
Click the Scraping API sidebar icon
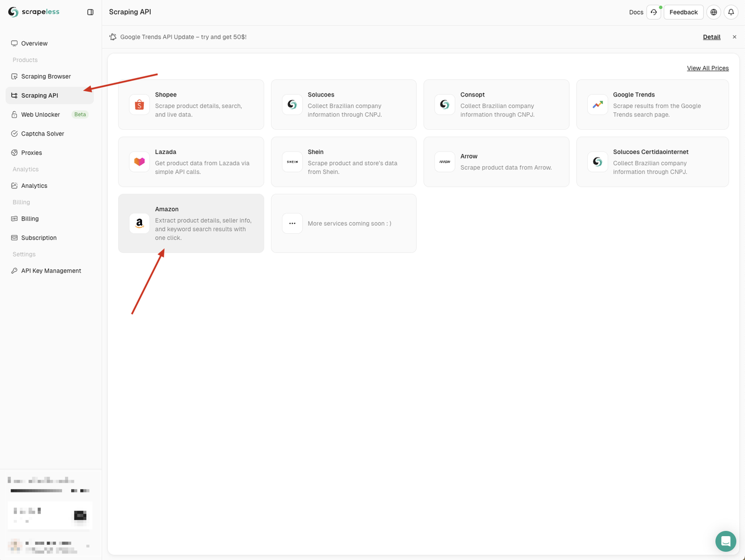(15, 95)
